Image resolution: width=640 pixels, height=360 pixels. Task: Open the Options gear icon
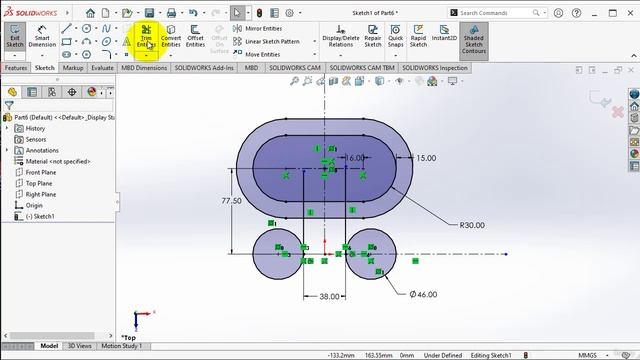tap(289, 13)
